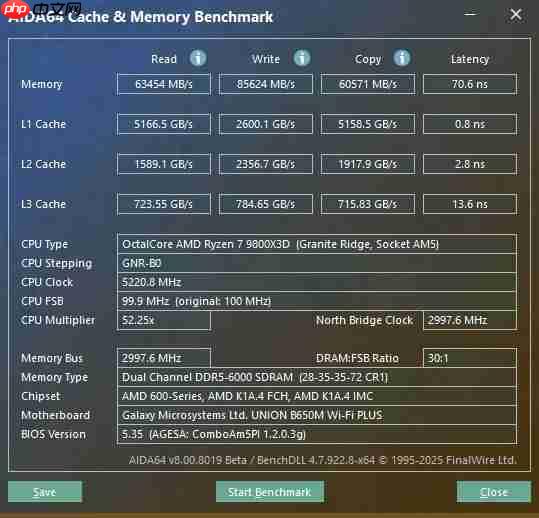Click Start Benchmark button
Image resolution: width=539 pixels, height=518 pixels.
[270, 492]
